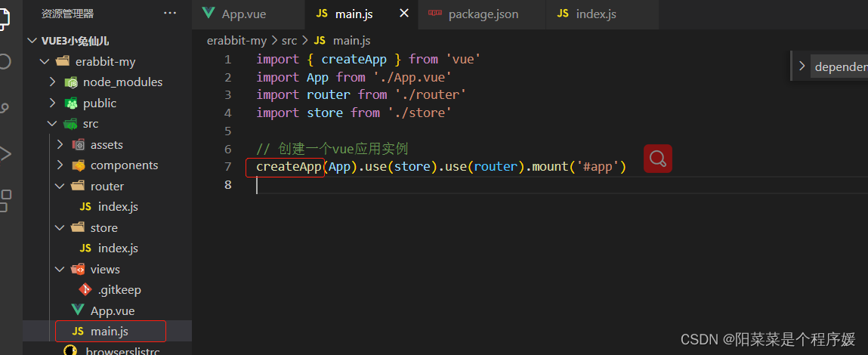Image resolution: width=868 pixels, height=355 pixels.
Task: Collapse the router folder chevron
Action: (x=60, y=186)
